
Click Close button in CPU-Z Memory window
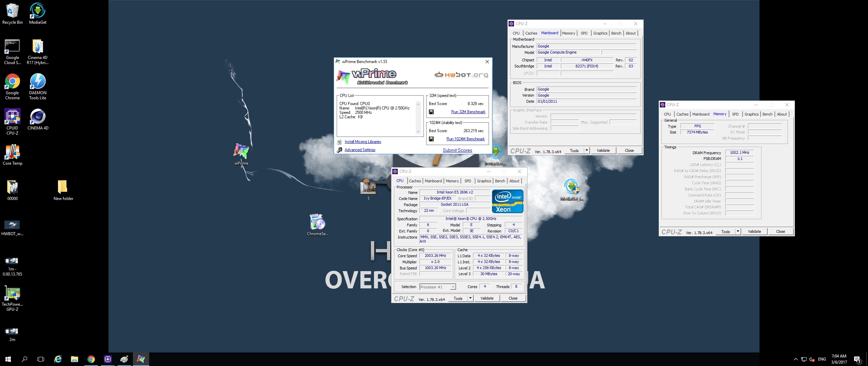[781, 231]
